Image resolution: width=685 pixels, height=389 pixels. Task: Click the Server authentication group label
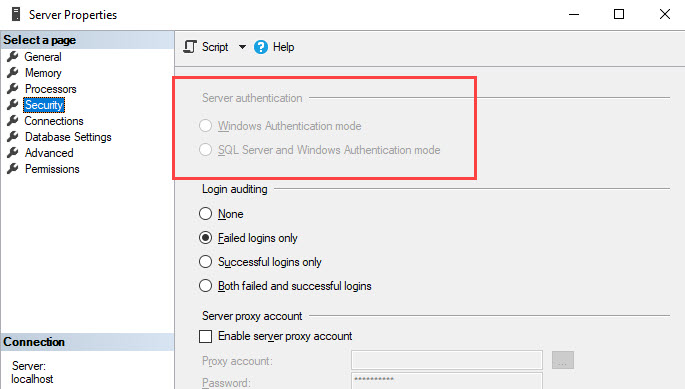tap(252, 98)
